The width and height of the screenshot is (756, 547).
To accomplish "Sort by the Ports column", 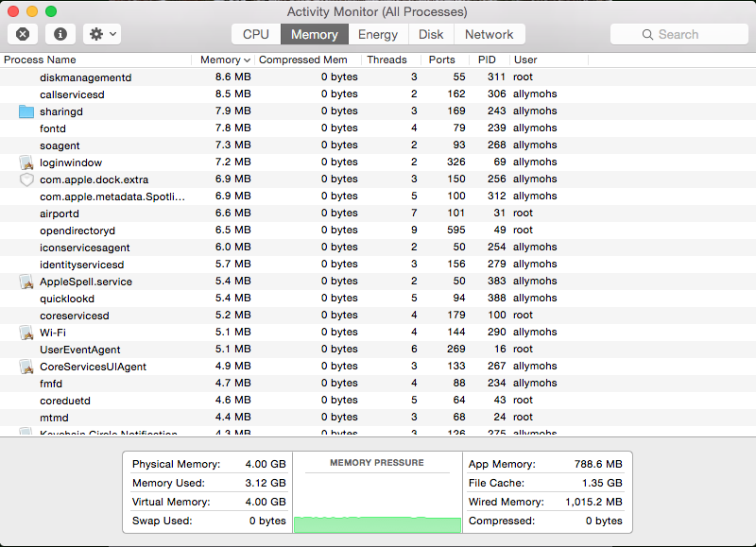I will click(x=445, y=60).
